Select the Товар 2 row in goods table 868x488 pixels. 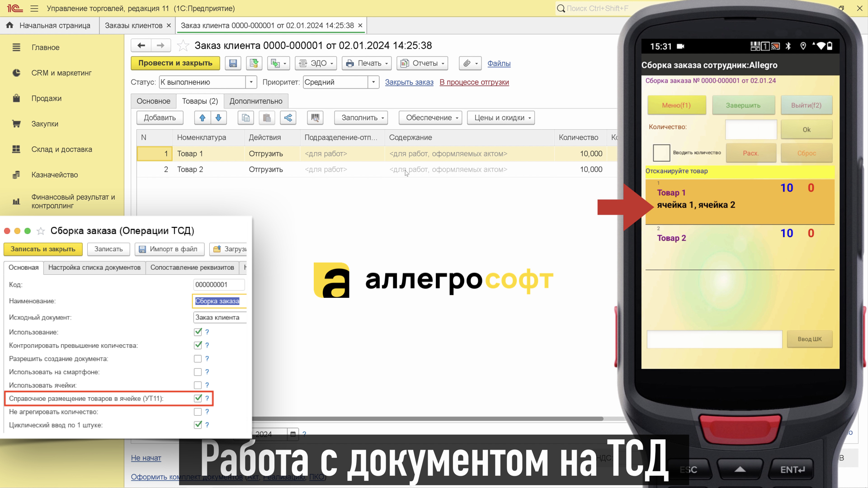377,169
